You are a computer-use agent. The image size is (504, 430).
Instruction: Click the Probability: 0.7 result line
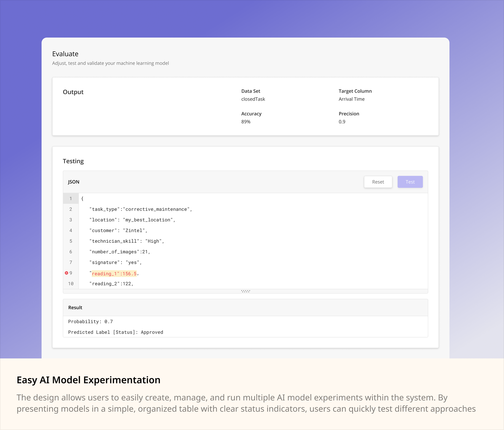click(x=91, y=322)
